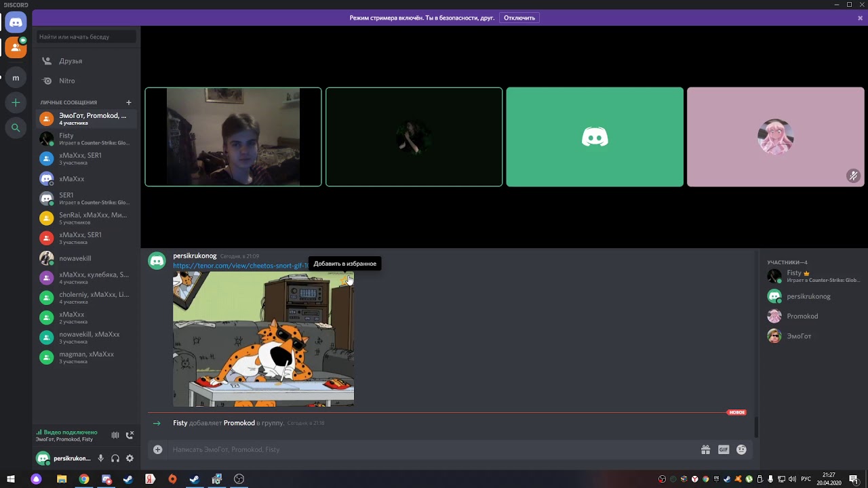Open the magman, xMaXxx group chat
The width and height of the screenshot is (868, 488).
click(86, 357)
